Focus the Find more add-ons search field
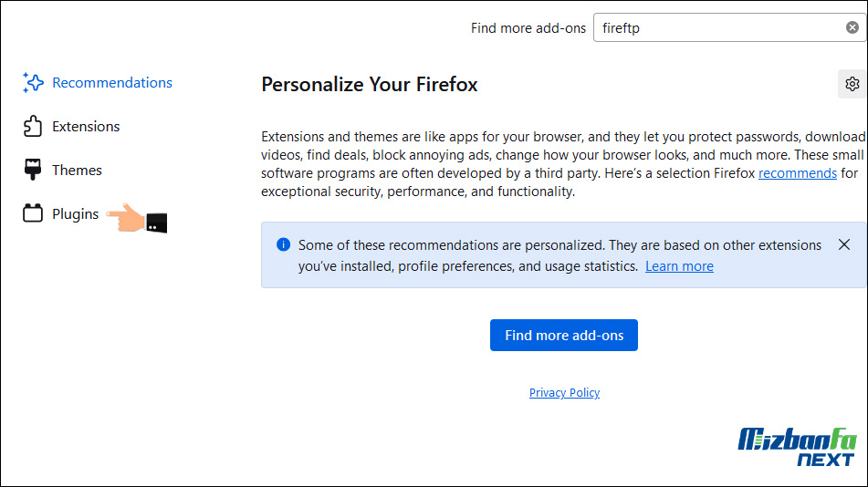This screenshot has width=868, height=487. point(719,27)
